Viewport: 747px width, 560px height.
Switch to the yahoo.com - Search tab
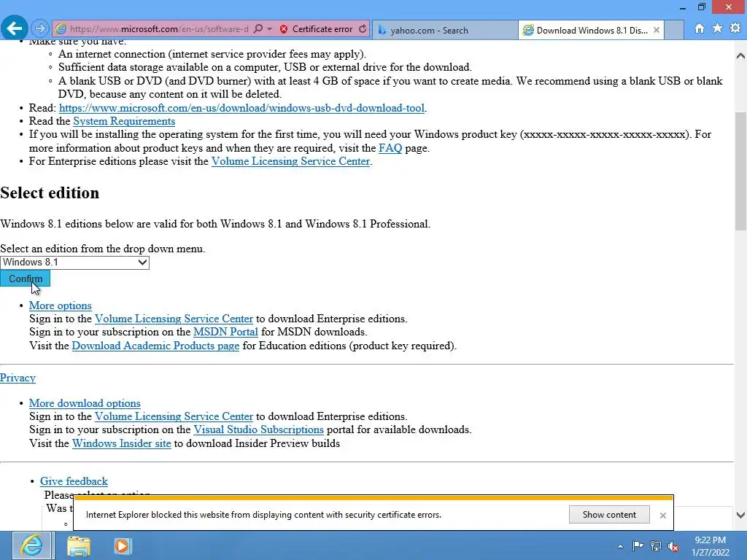click(444, 31)
